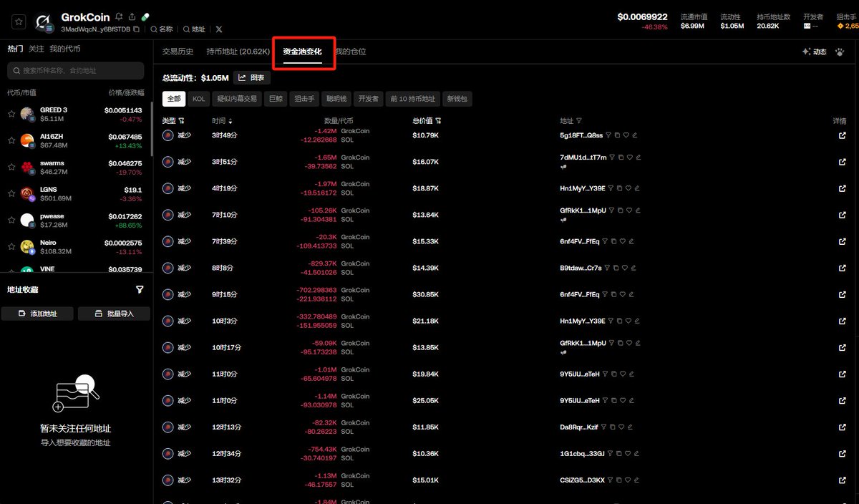Favorite AI16ZH token star
859x504 pixels.
click(x=11, y=140)
